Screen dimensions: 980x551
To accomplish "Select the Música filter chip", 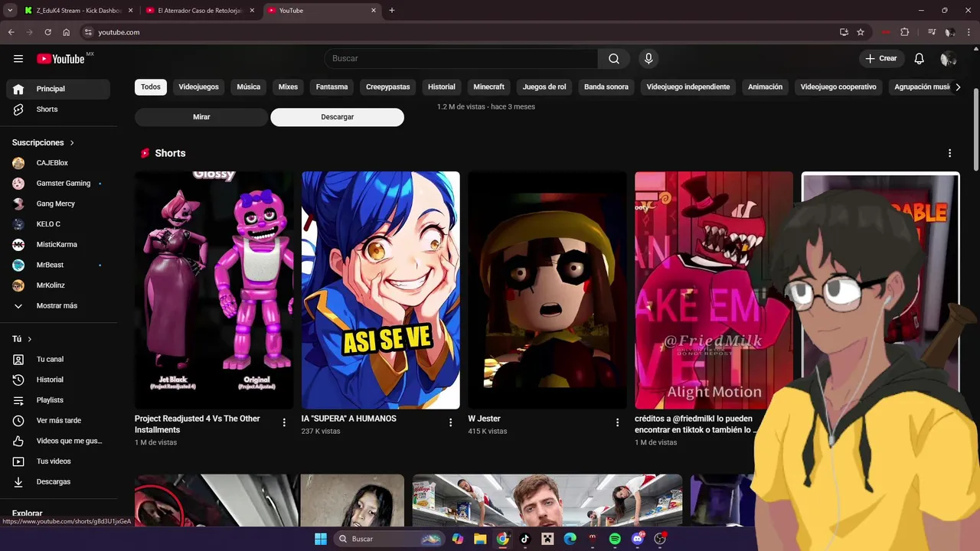I will coord(249,87).
